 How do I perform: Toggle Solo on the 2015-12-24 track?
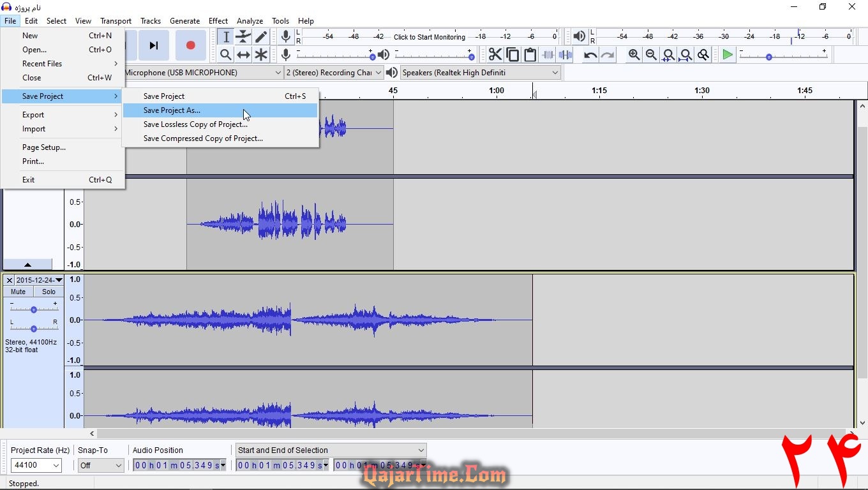pos(49,292)
